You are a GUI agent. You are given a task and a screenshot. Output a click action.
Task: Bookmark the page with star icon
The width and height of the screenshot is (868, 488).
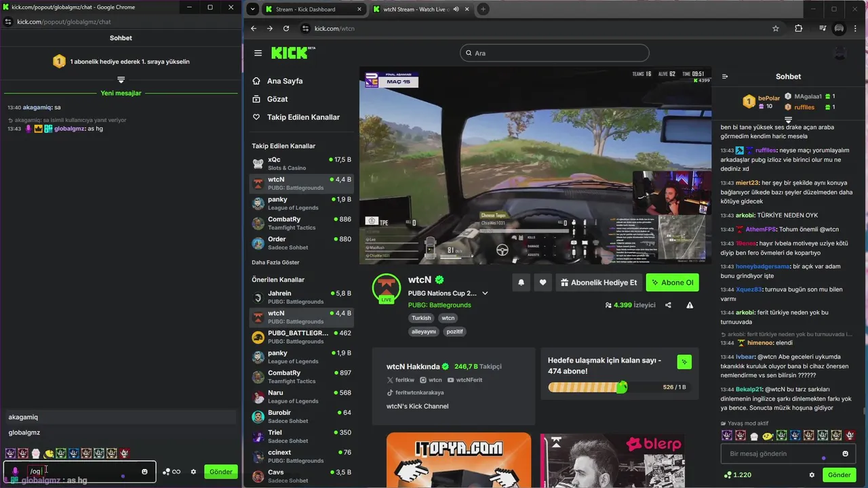click(776, 28)
